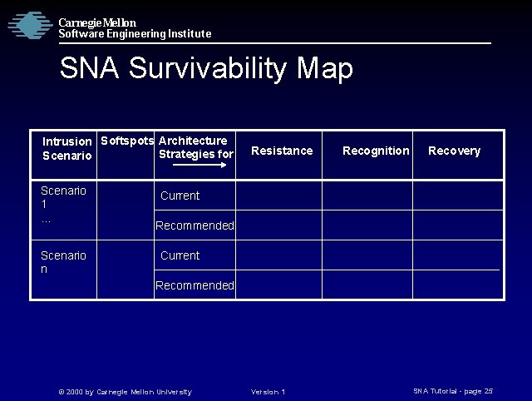
Task: Click the 'Software Engineering Institute' text
Action: (x=135, y=33)
